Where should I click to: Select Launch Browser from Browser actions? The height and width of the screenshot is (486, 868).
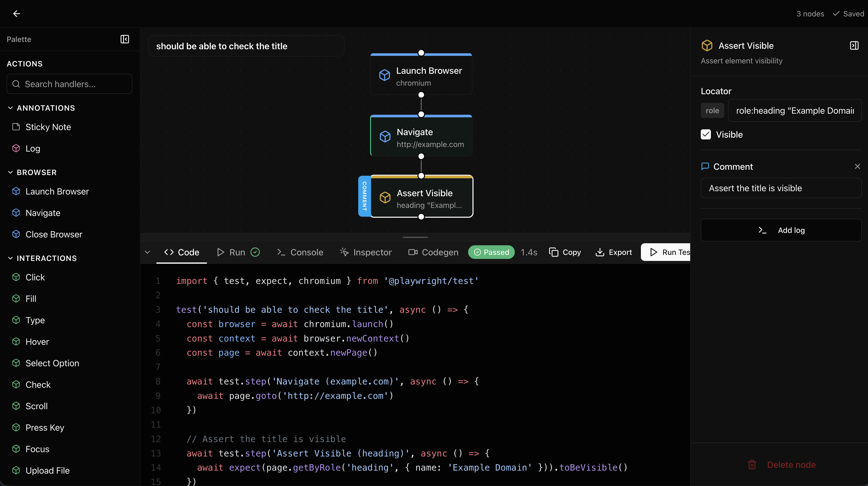pos(57,191)
